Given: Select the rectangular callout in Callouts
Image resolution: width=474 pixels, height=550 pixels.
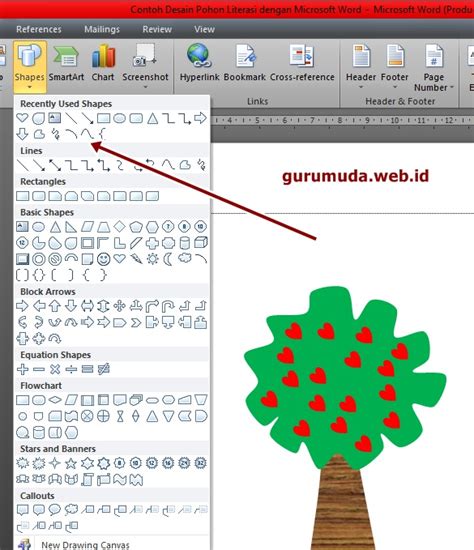Looking at the screenshot, I should coord(22,510).
